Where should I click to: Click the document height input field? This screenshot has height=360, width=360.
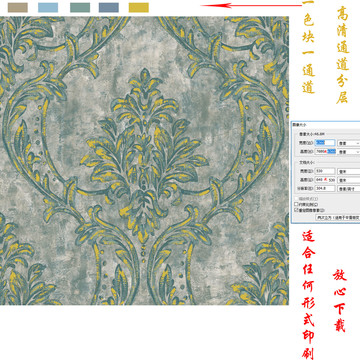pos(325,180)
